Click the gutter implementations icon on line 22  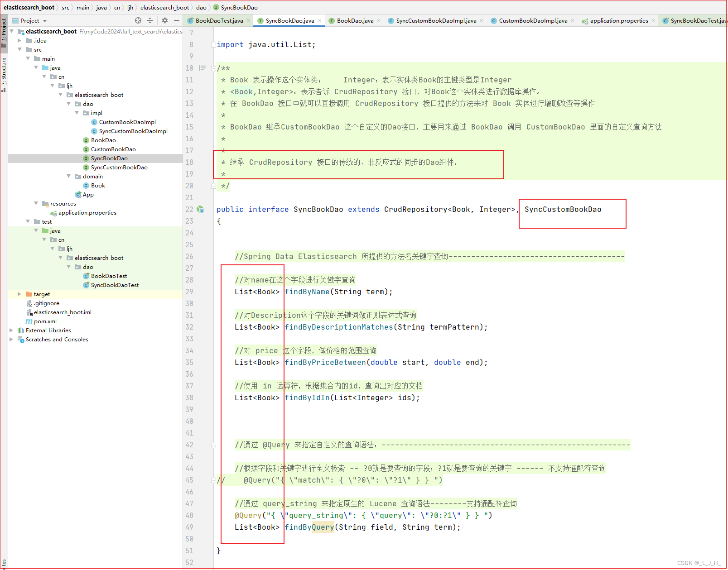tap(201, 210)
